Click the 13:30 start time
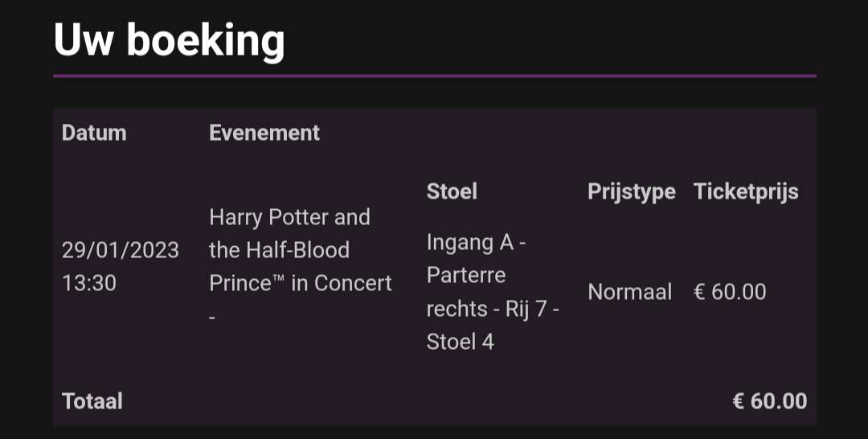868x439 pixels. [x=89, y=284]
